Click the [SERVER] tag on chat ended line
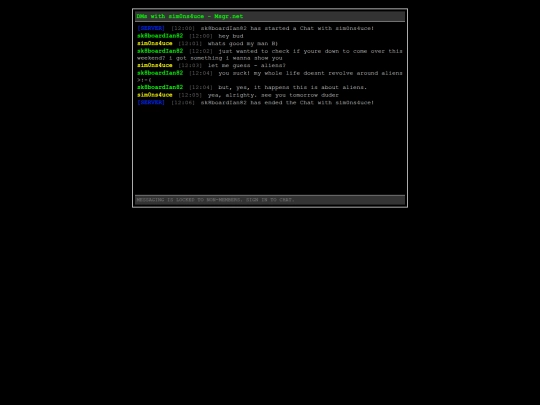The height and width of the screenshot is (405, 540). [151, 102]
